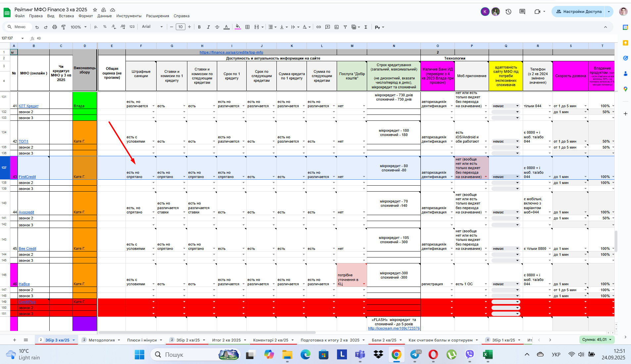This screenshot has height=364, width=631.
Task: Open the 100% zoom dropdown
Action: pos(78,27)
